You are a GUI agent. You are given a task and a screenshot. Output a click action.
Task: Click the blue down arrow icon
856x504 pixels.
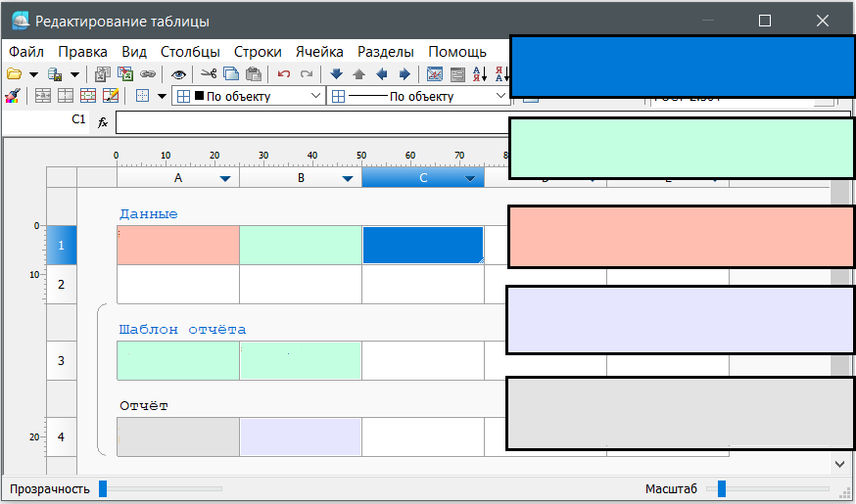click(337, 73)
